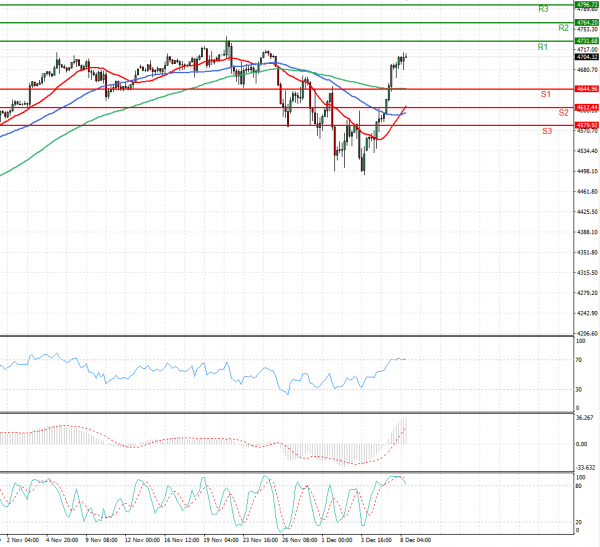Click the 4534.40 price axis value
Viewport: 600px width, 547px height.
pos(587,151)
